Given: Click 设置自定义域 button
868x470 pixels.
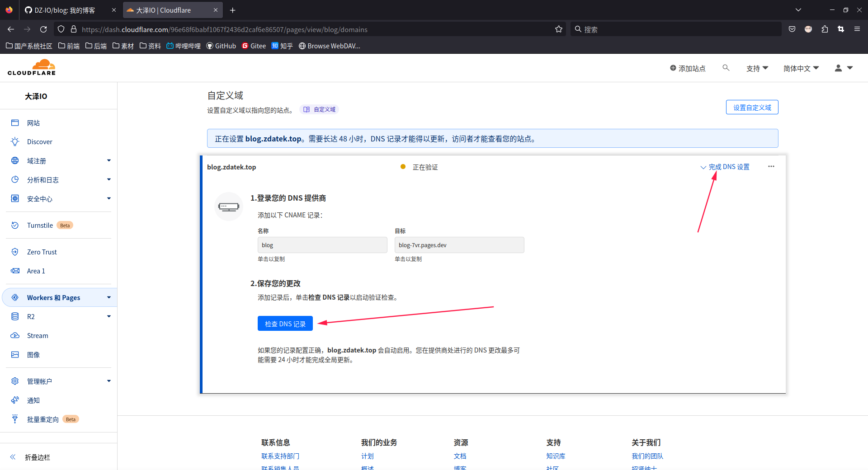Looking at the screenshot, I should point(752,107).
